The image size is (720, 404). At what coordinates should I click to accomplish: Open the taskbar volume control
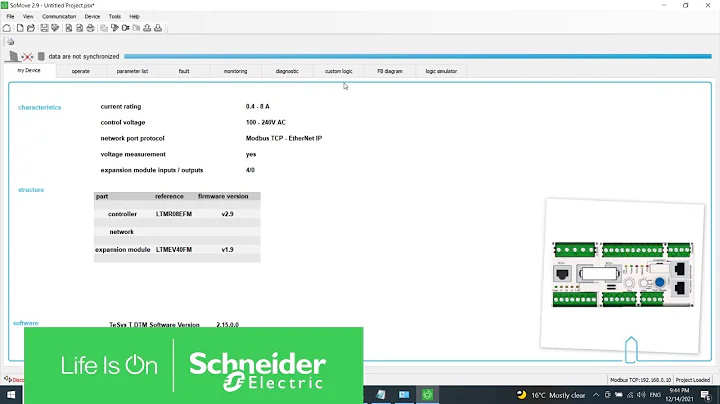641,395
